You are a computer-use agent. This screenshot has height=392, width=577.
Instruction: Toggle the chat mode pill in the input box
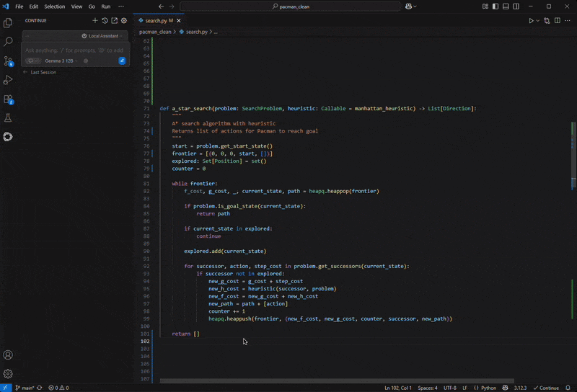pos(33,61)
